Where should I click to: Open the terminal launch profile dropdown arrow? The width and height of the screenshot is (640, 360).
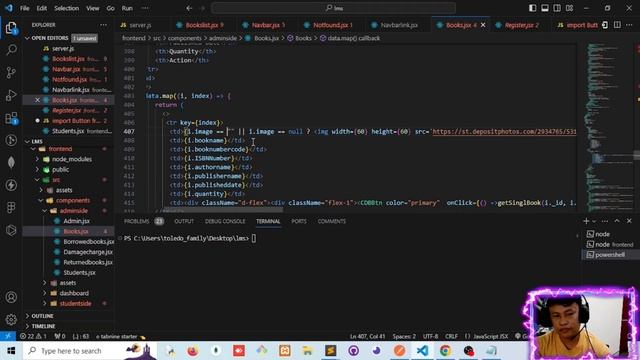(x=594, y=221)
